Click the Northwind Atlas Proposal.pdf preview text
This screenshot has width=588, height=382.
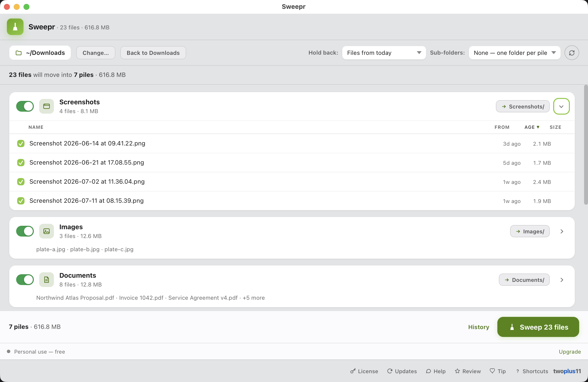[75, 298]
